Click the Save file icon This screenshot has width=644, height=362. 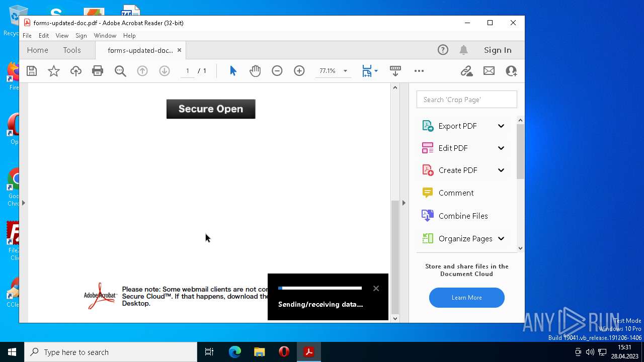coord(32,71)
